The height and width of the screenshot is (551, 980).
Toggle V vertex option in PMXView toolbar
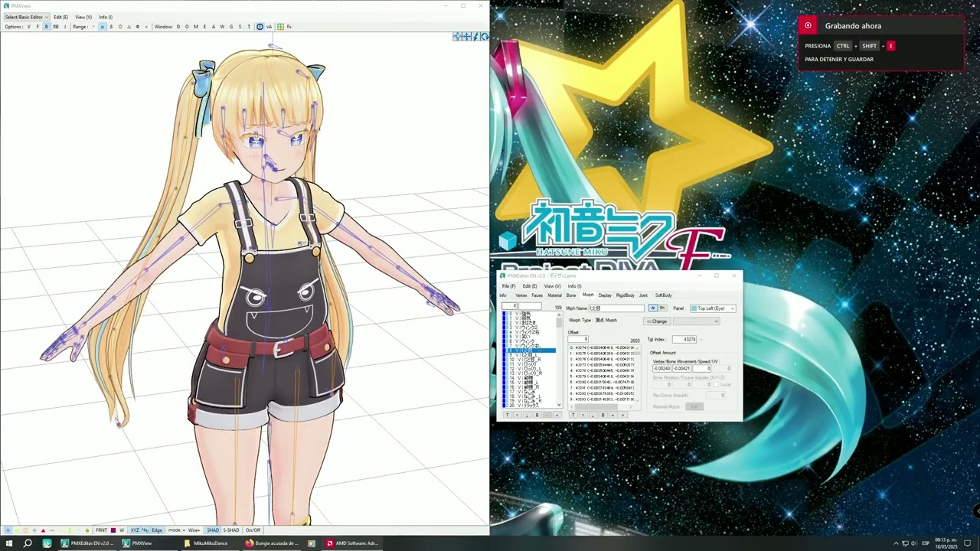[29, 27]
